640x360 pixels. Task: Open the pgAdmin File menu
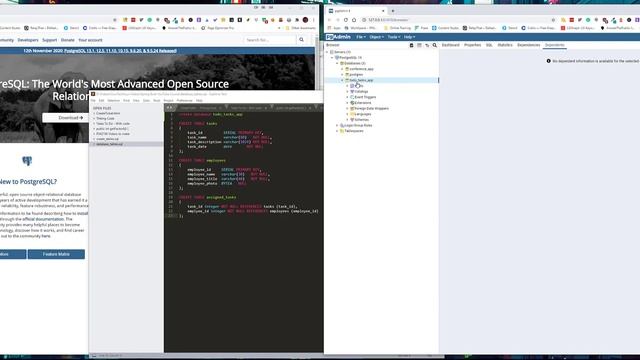361,37
